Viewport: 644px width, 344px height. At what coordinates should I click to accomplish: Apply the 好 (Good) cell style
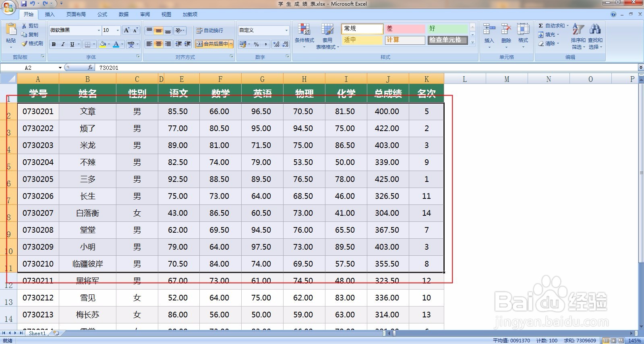[x=448, y=29]
